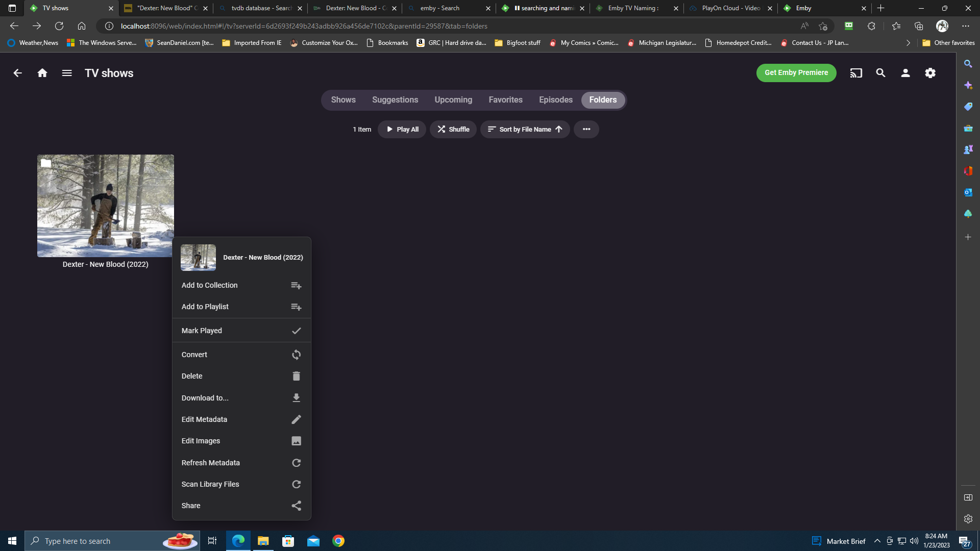980x551 pixels.
Task: Open the hamburger navigation menu
Action: (x=67, y=73)
